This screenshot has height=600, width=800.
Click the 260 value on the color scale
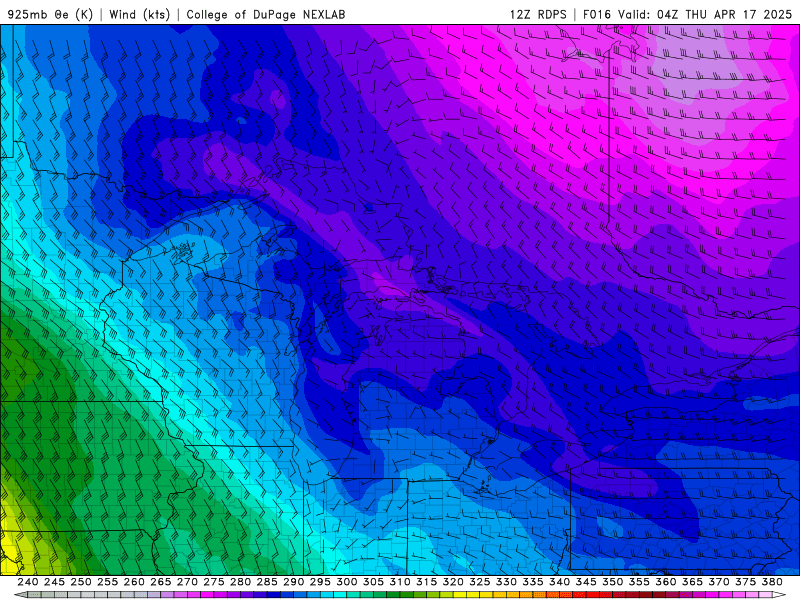[134, 582]
